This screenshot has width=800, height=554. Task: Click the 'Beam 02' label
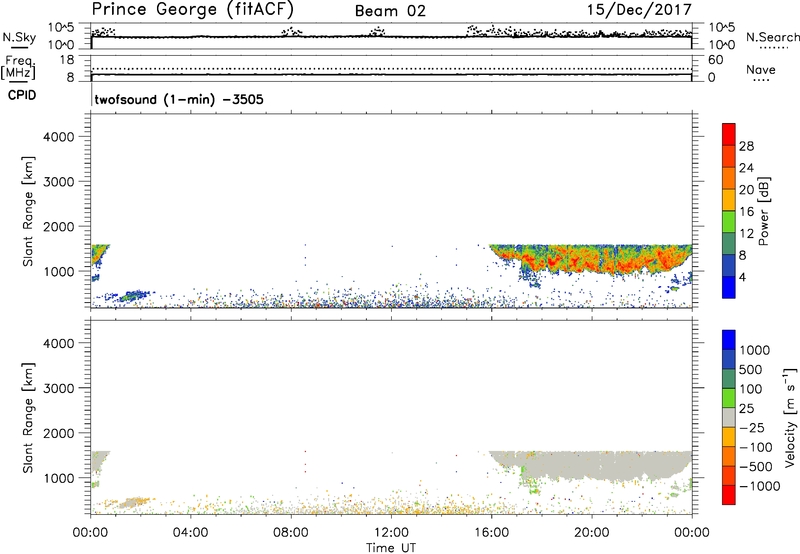[x=390, y=11]
